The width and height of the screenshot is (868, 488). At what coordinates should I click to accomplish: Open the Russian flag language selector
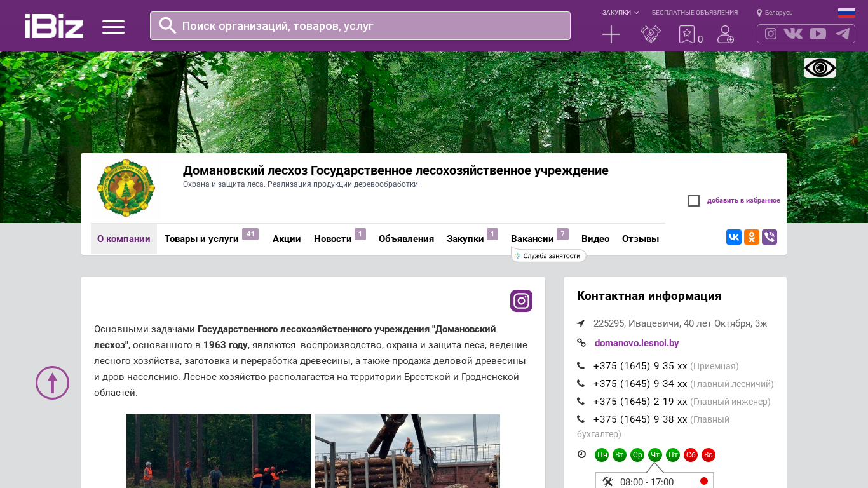(846, 13)
